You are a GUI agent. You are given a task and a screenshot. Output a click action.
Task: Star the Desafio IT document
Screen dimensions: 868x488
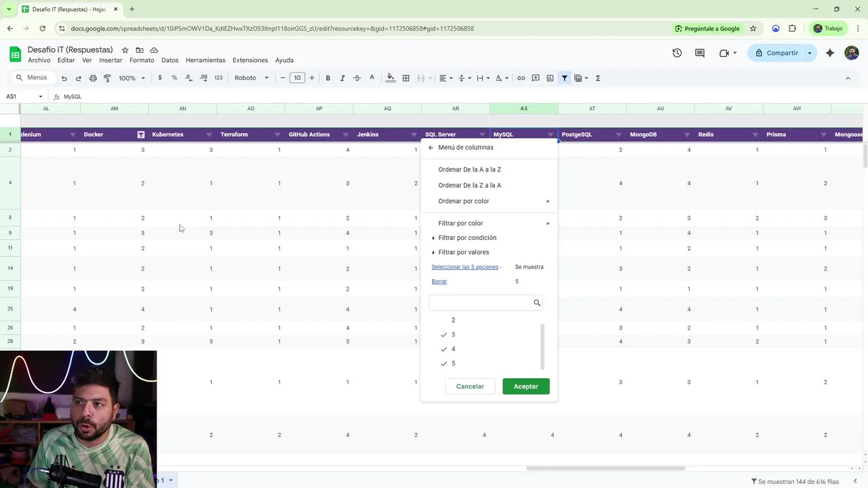[x=125, y=50]
